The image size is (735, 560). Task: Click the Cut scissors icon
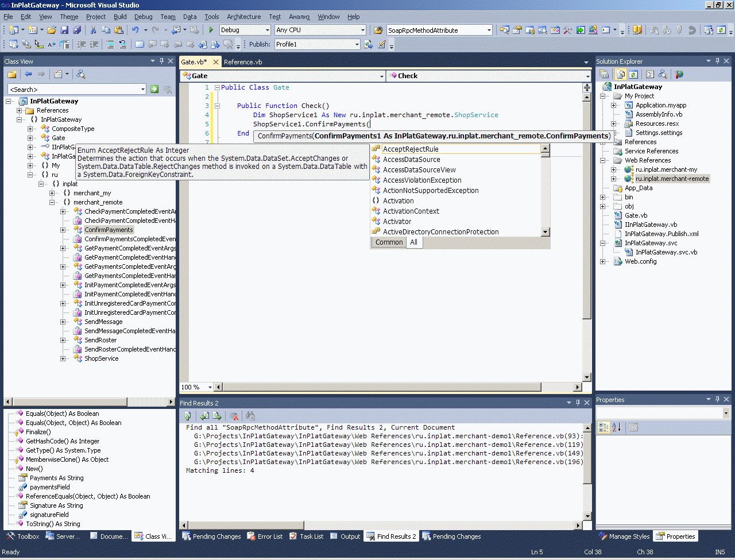point(94,30)
